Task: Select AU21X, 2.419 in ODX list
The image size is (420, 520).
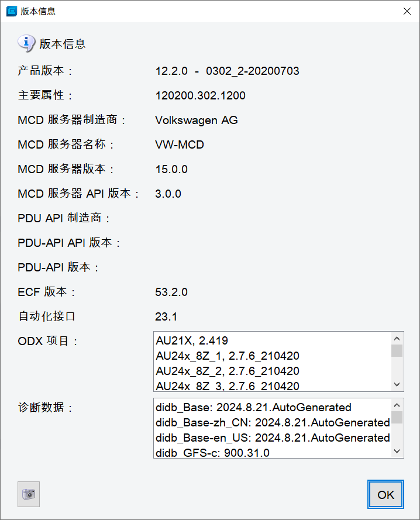Action: (x=192, y=340)
